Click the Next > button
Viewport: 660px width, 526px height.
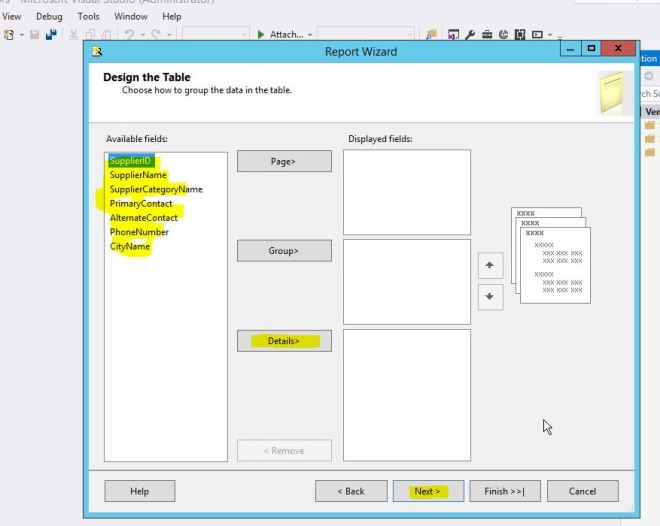pos(428,491)
